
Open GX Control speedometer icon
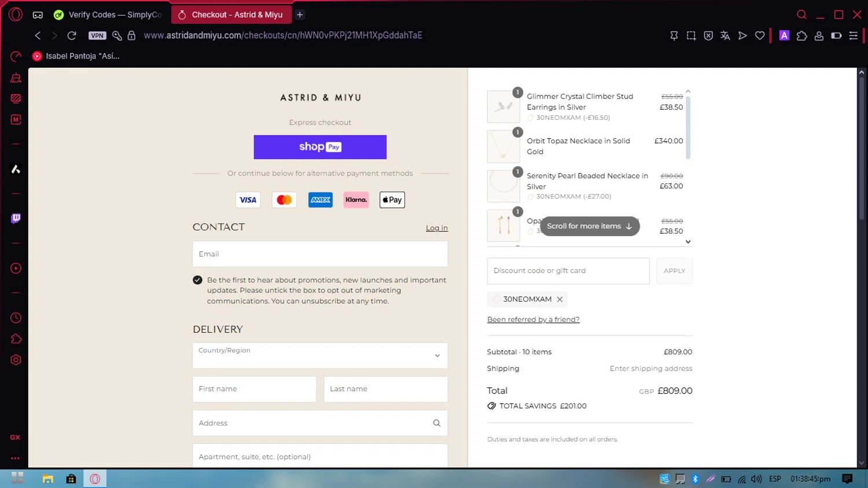tap(16, 56)
